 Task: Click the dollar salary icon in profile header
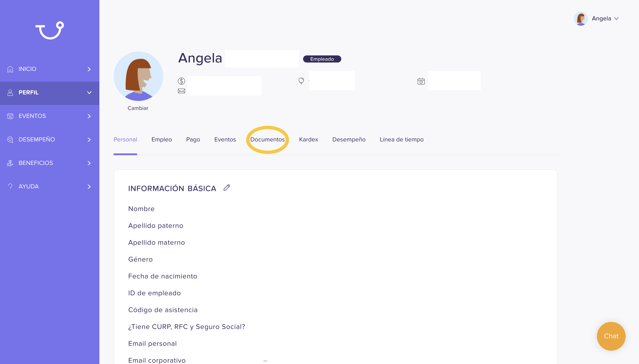[x=181, y=81]
